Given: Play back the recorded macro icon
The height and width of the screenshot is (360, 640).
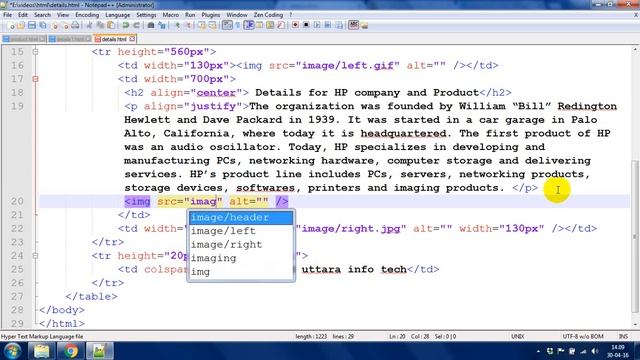Looking at the screenshot, I should [x=317, y=25].
